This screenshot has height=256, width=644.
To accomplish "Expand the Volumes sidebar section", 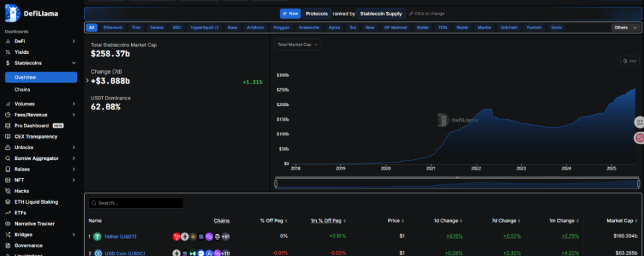I will tap(74, 104).
